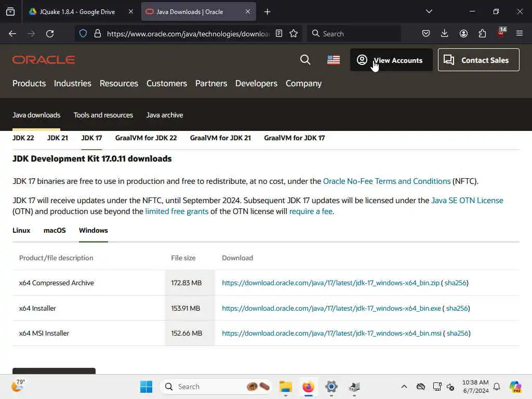Show hidden system tray icons
532x399 pixels.
click(x=404, y=387)
